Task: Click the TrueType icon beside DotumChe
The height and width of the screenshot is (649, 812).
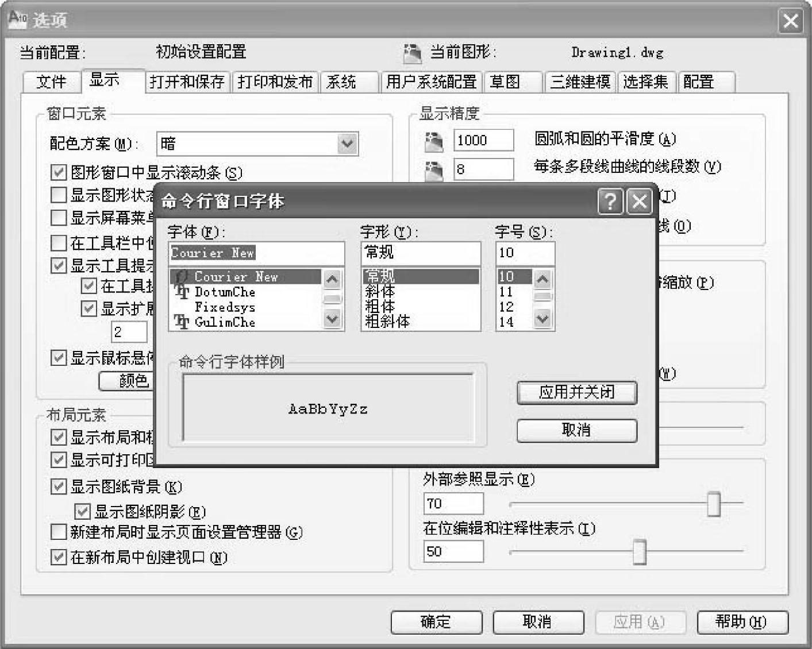Action: (x=182, y=292)
